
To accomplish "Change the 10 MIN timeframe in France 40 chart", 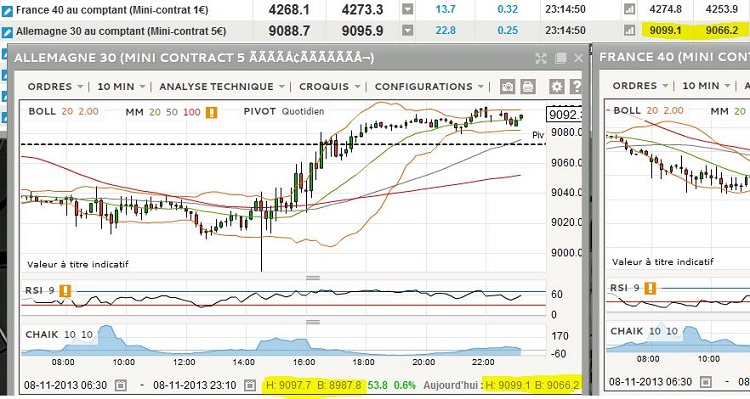I will click(x=706, y=86).
